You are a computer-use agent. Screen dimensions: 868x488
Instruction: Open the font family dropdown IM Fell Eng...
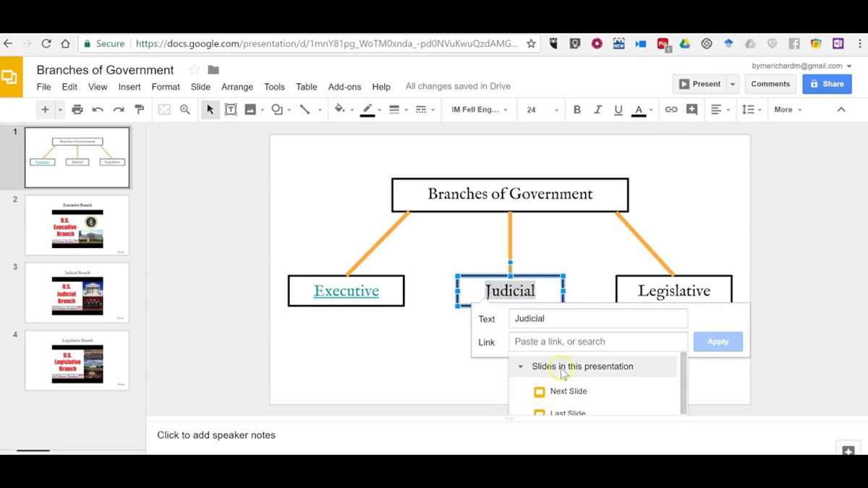pyautogui.click(x=480, y=110)
